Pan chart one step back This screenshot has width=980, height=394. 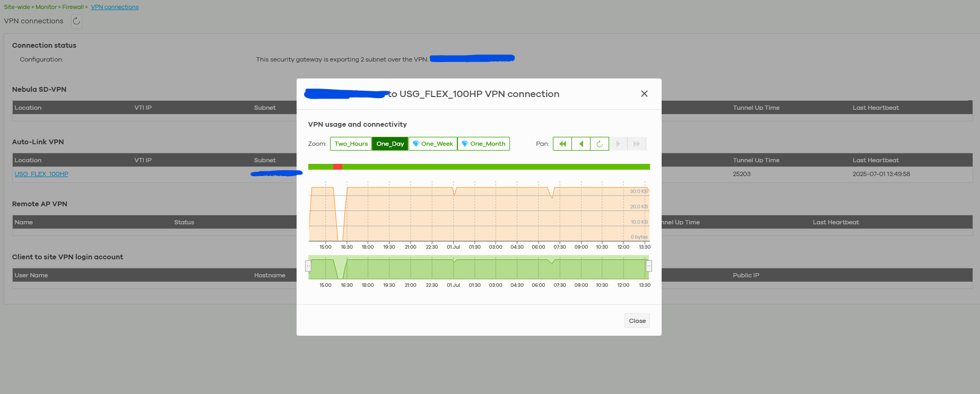(581, 144)
